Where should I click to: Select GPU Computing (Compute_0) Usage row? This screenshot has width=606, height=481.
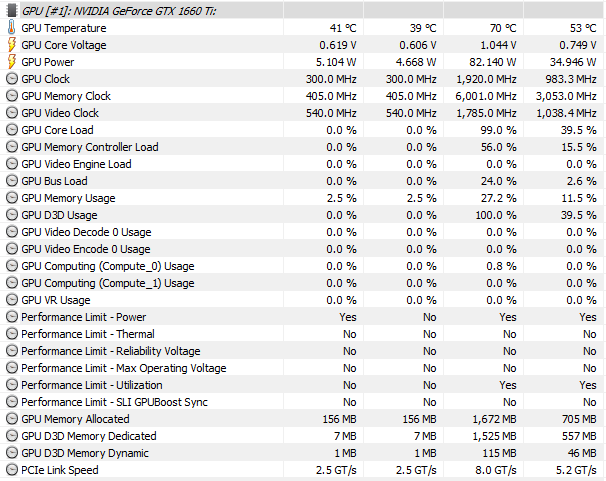(x=303, y=266)
